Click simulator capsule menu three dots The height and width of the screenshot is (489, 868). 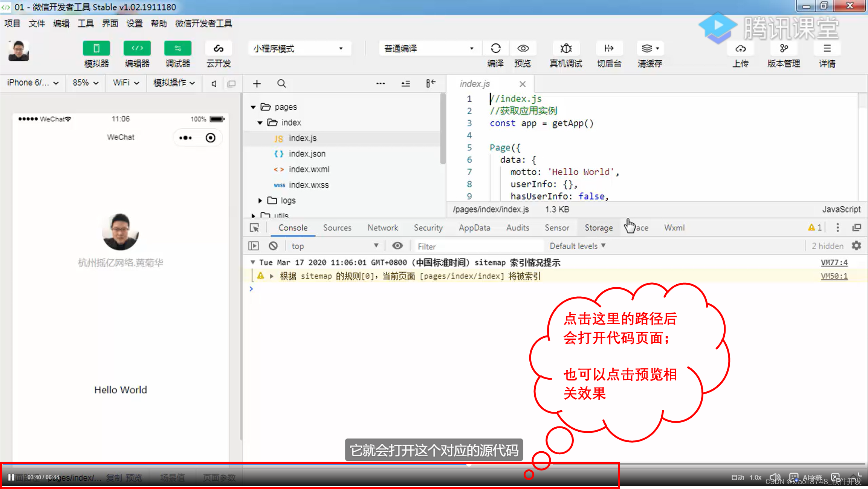click(x=185, y=138)
